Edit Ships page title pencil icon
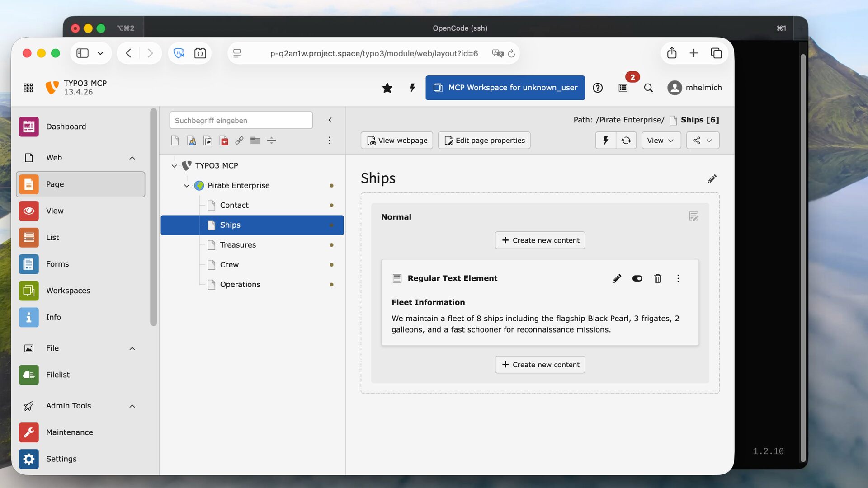868x488 pixels. tap(712, 179)
